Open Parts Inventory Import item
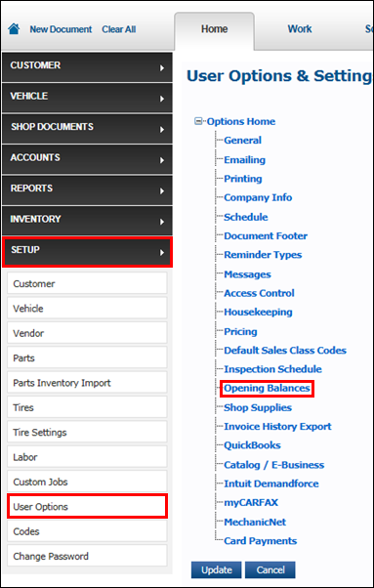Image resolution: width=374 pixels, height=588 pixels. [x=87, y=383]
